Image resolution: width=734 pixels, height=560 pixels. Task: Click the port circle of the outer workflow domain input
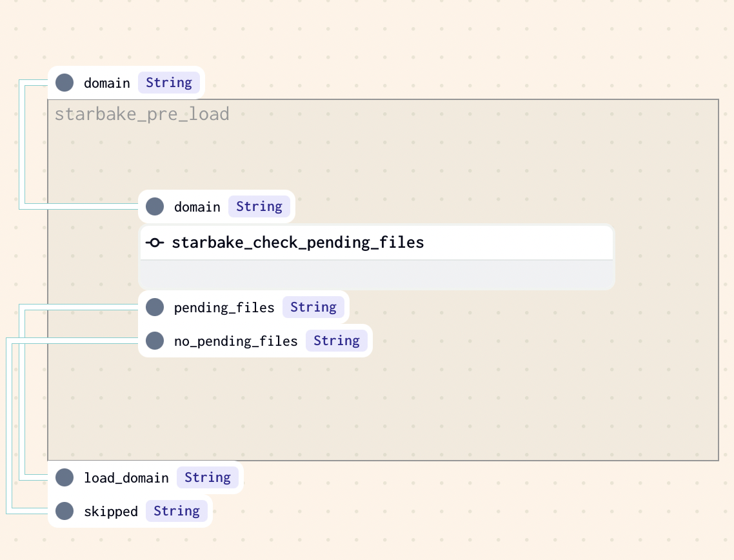click(64, 83)
